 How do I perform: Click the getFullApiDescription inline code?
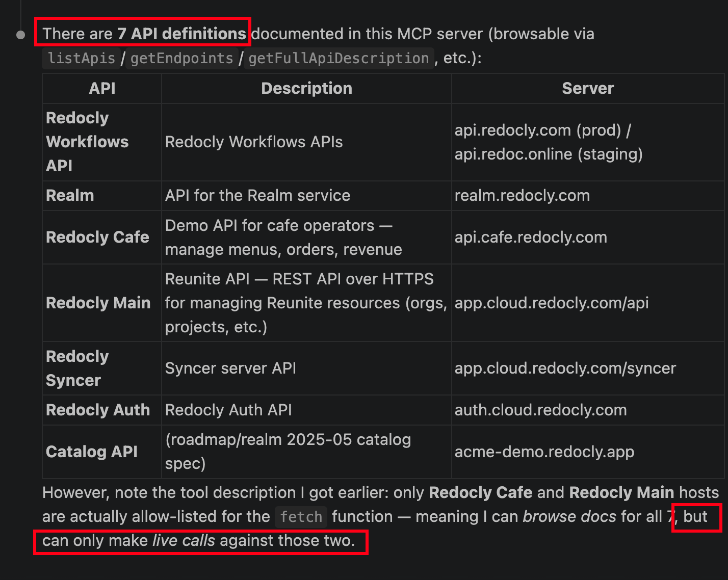[x=339, y=58]
